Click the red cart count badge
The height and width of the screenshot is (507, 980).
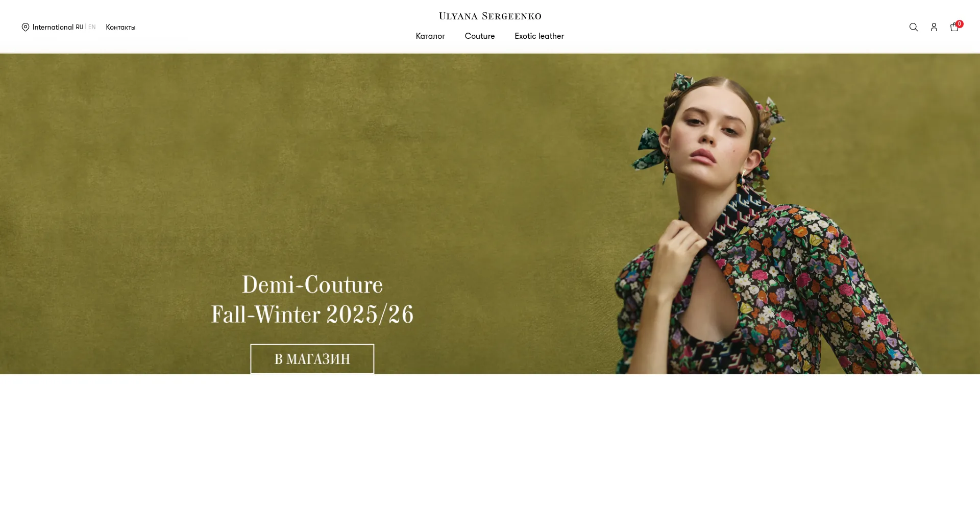pos(960,23)
